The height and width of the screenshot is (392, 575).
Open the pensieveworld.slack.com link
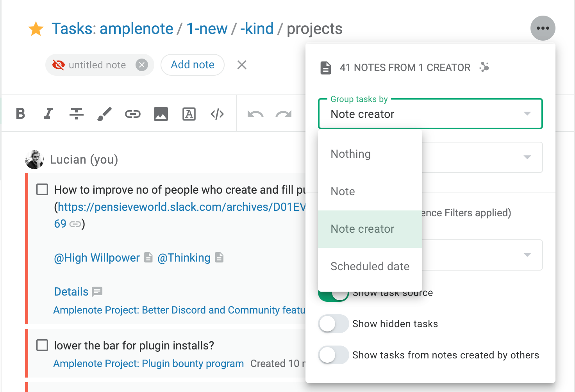[182, 207]
